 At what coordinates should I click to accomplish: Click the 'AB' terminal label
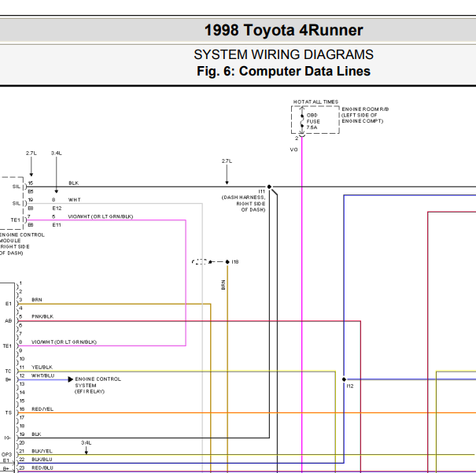(x=8, y=321)
